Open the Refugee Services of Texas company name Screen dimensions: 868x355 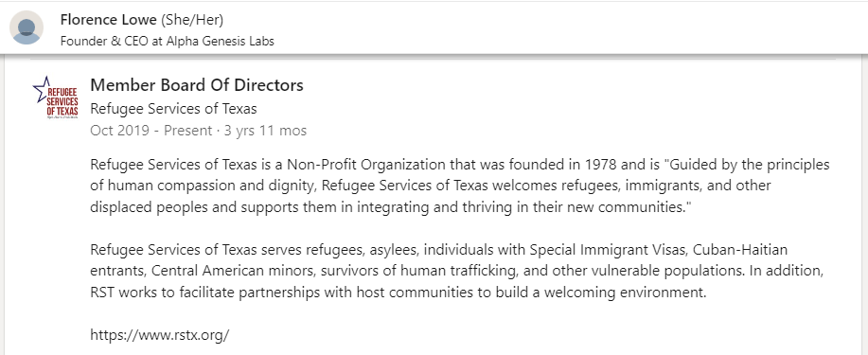(x=173, y=109)
